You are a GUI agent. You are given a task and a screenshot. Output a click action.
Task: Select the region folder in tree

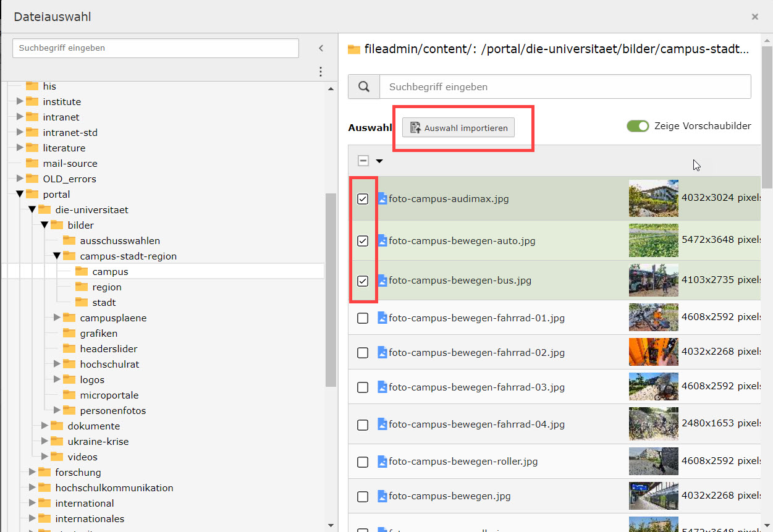[106, 287]
